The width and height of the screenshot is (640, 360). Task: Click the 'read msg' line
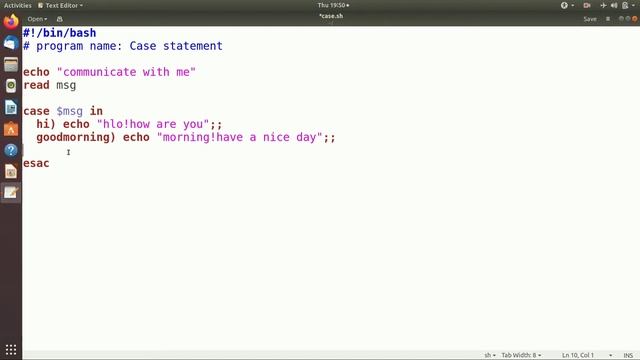click(x=50, y=85)
